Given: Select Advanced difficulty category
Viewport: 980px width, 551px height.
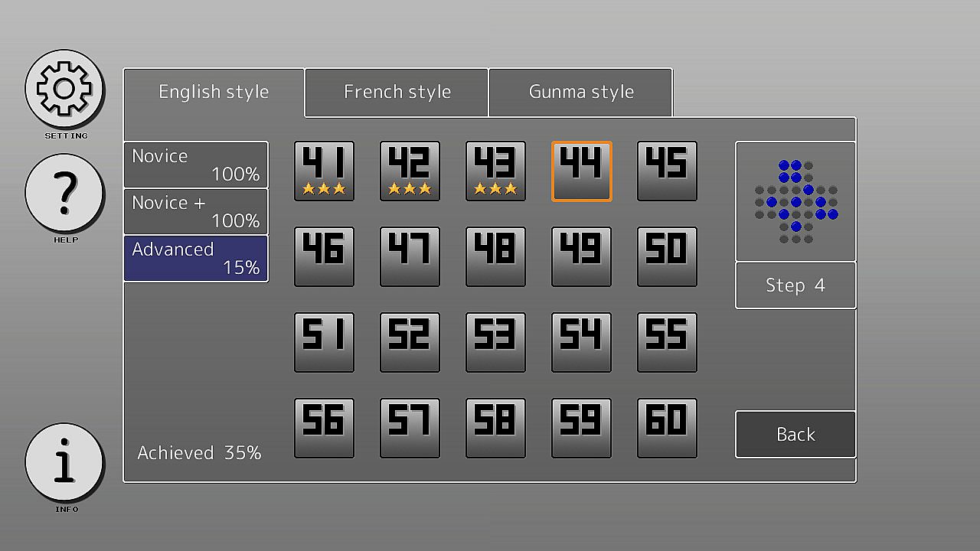Looking at the screenshot, I should coord(196,259).
